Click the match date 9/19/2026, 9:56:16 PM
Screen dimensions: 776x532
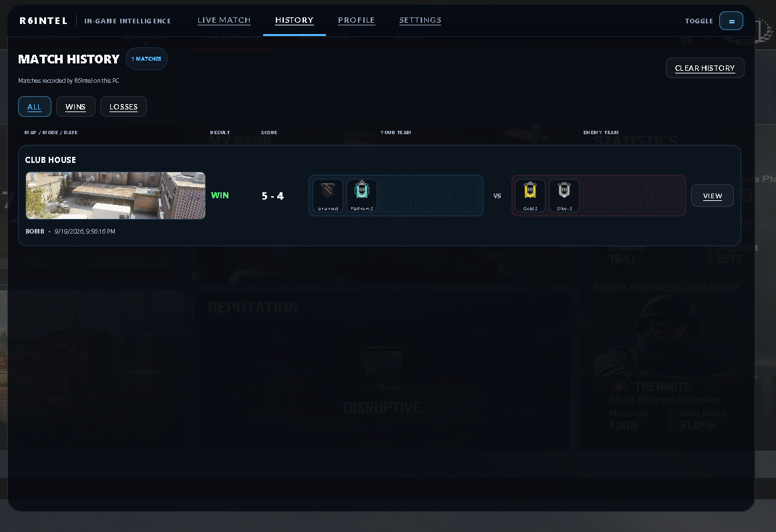tap(85, 231)
